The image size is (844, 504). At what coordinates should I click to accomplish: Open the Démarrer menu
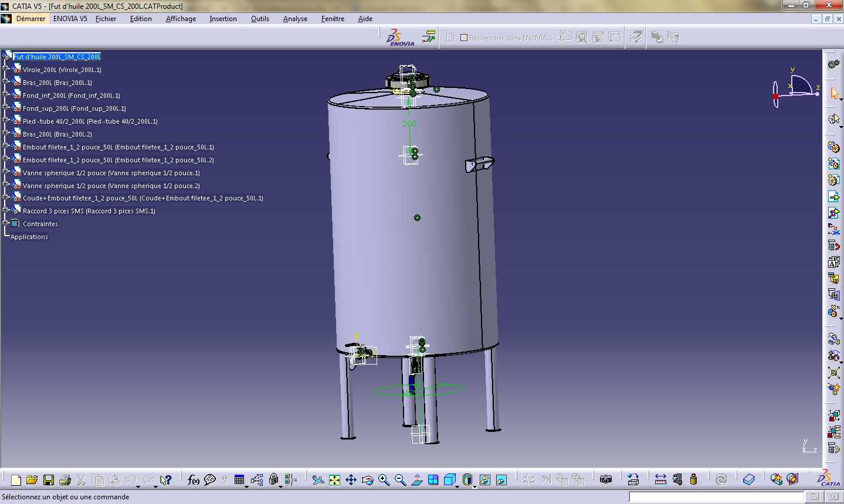30,19
